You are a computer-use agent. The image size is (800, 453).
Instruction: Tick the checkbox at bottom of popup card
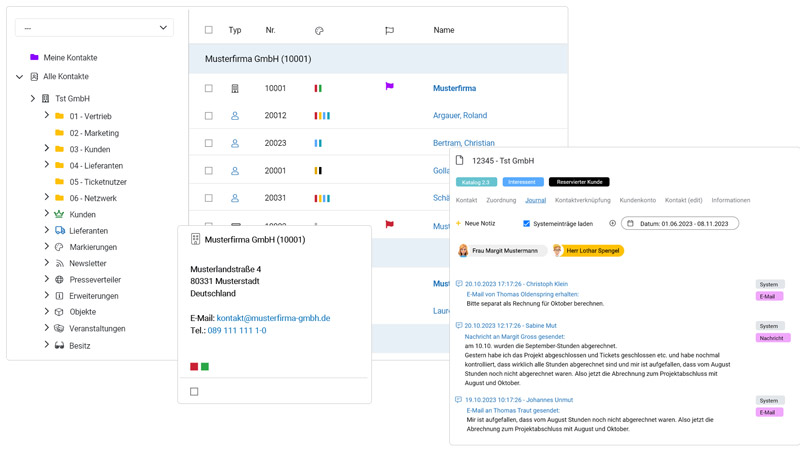tap(194, 391)
